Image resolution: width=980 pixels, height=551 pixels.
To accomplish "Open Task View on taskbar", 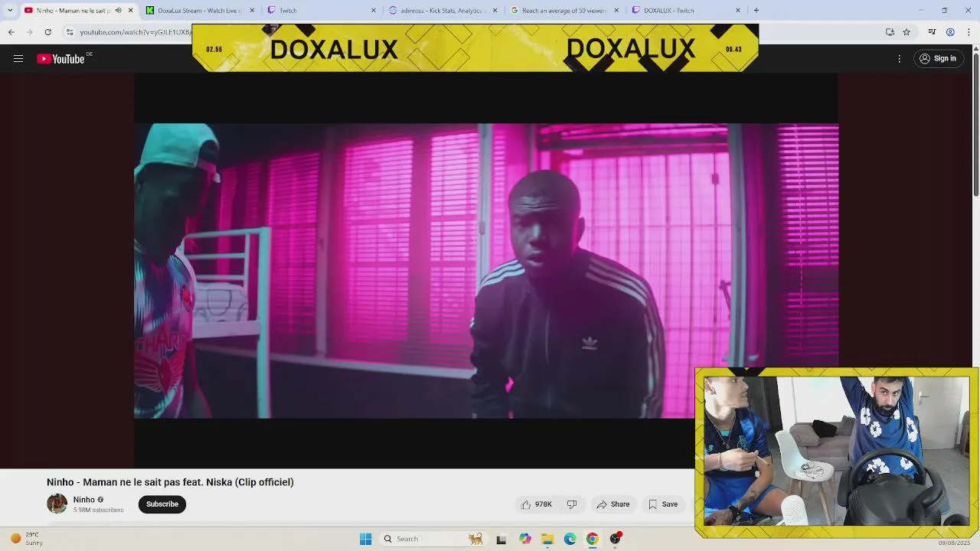I will pos(501,539).
